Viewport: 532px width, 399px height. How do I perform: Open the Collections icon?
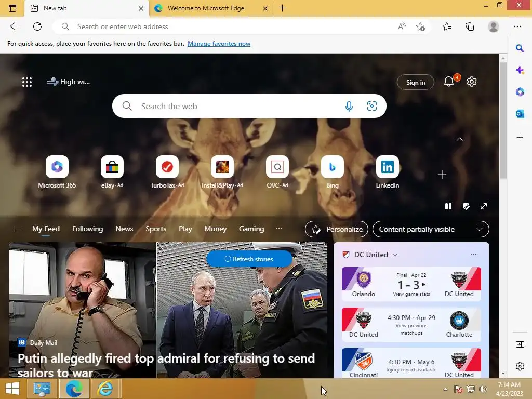click(x=470, y=26)
